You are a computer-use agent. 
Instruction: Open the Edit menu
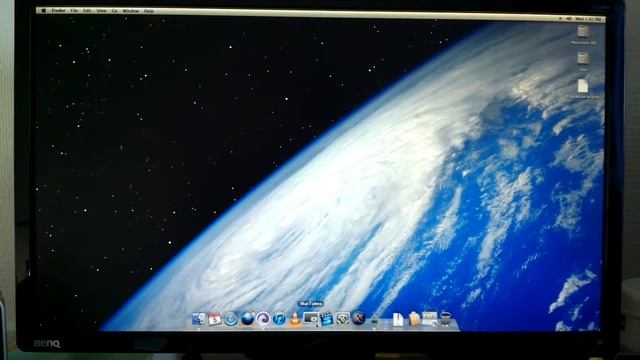pyautogui.click(x=87, y=11)
